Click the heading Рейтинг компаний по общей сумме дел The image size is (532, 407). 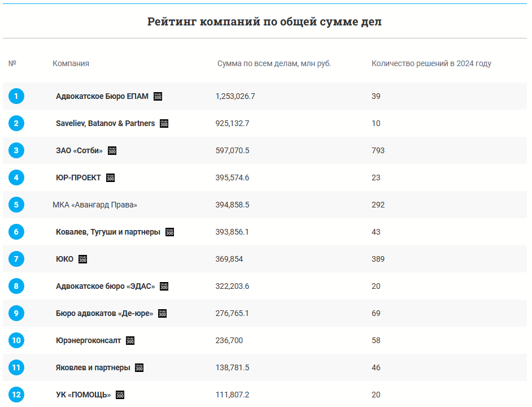point(265,21)
